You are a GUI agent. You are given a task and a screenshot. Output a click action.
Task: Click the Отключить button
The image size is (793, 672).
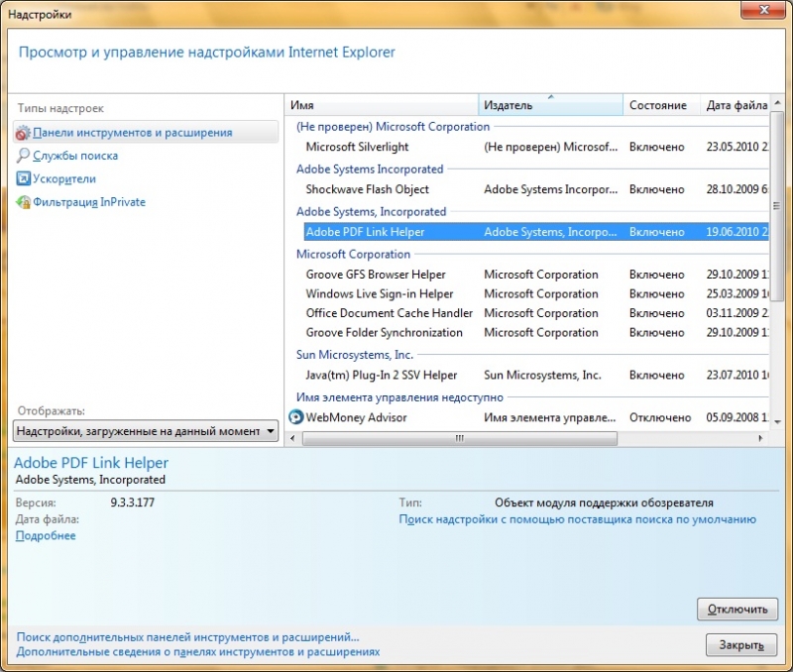click(737, 610)
